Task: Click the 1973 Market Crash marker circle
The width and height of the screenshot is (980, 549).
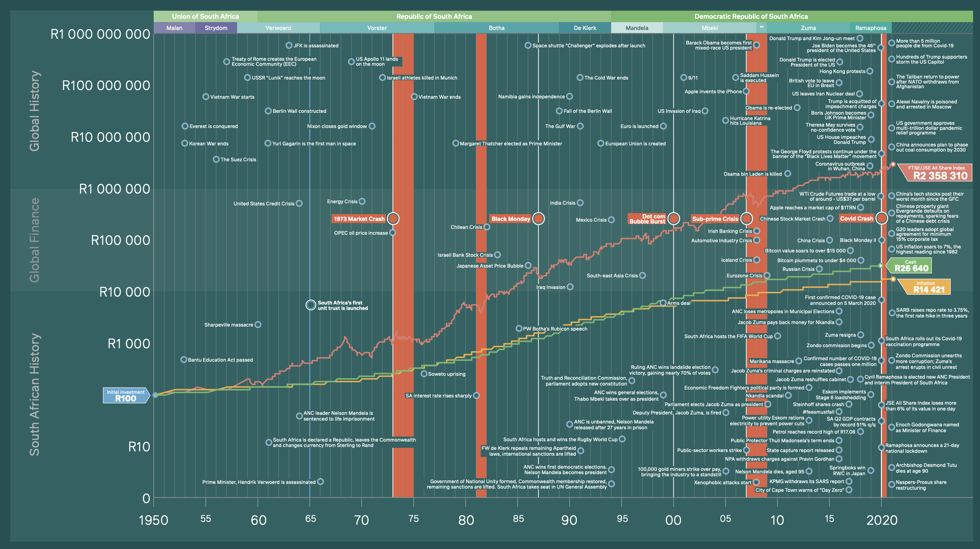Action: point(393,218)
